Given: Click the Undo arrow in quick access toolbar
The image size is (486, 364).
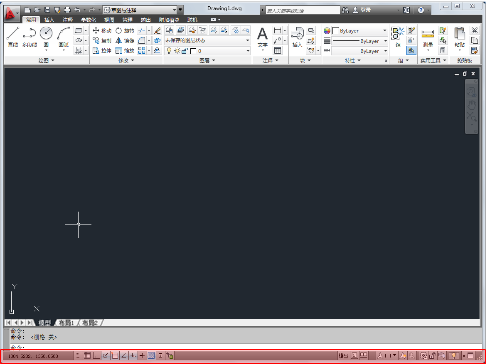Looking at the screenshot, I should 77,10.
